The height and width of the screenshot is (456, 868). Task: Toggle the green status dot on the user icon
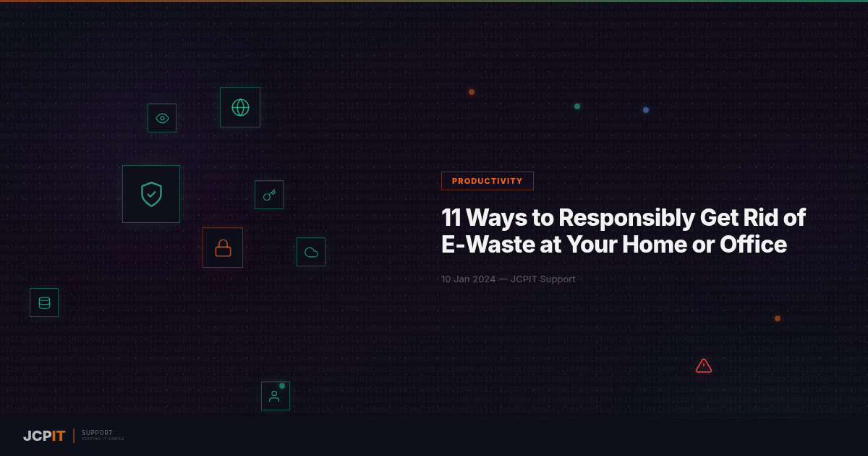click(282, 385)
